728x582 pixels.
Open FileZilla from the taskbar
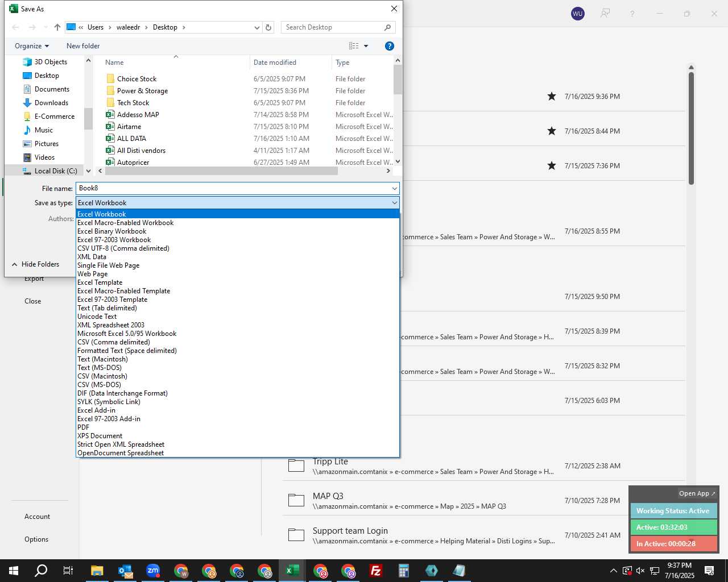coord(375,571)
